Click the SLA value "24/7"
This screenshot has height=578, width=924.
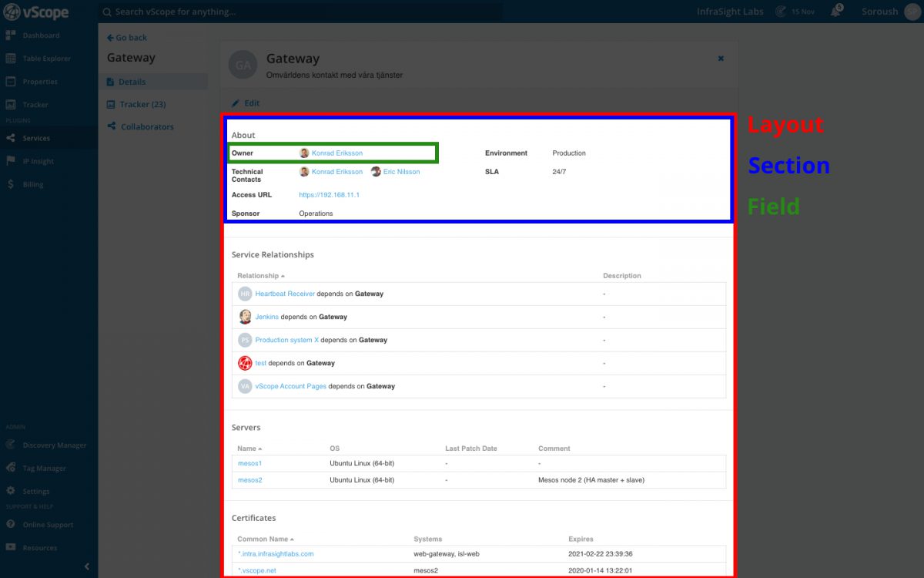[559, 172]
